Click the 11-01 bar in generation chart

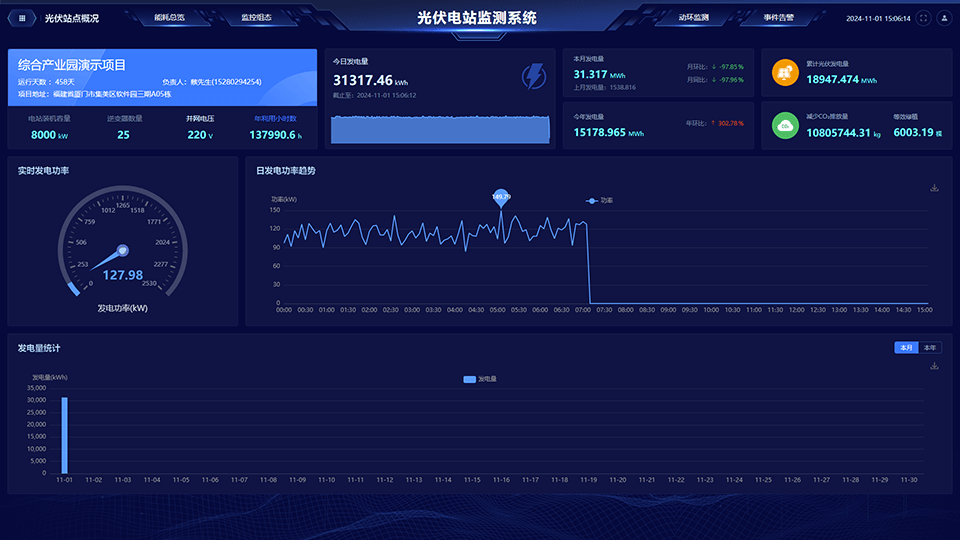click(x=65, y=435)
